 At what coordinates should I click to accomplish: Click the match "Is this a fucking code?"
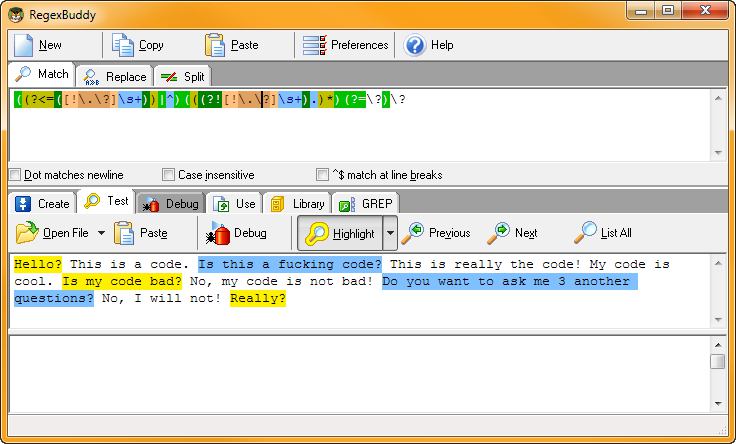290,264
